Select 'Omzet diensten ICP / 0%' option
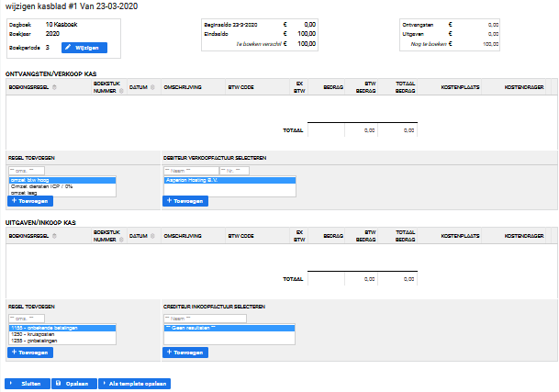Image resolution: width=559 pixels, height=392 pixels. tap(62, 186)
